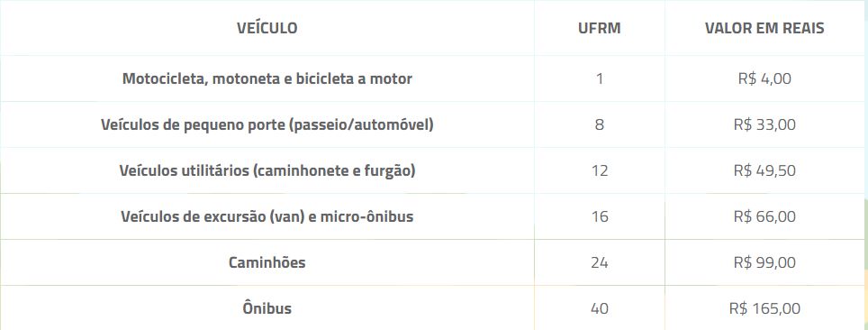Select the Caminhões row label
Viewport: 868px width, 330px height.
coord(267,262)
